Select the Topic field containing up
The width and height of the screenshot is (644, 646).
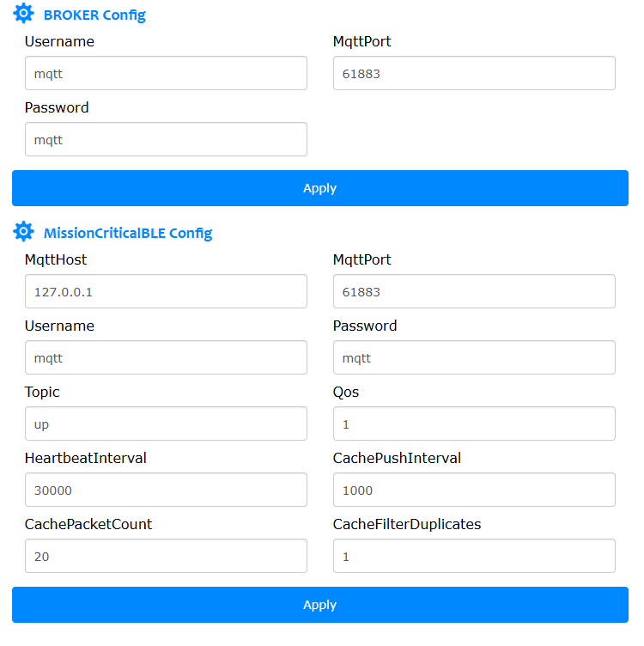click(x=166, y=424)
